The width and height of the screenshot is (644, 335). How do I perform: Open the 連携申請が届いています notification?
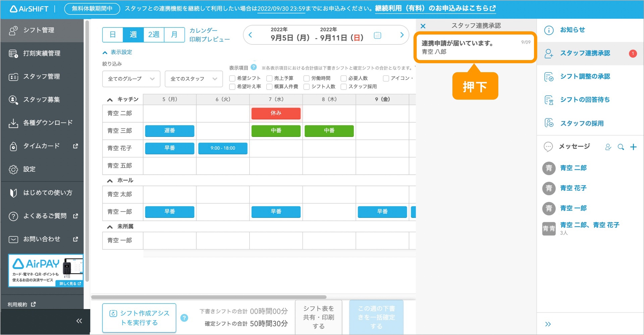(475, 47)
